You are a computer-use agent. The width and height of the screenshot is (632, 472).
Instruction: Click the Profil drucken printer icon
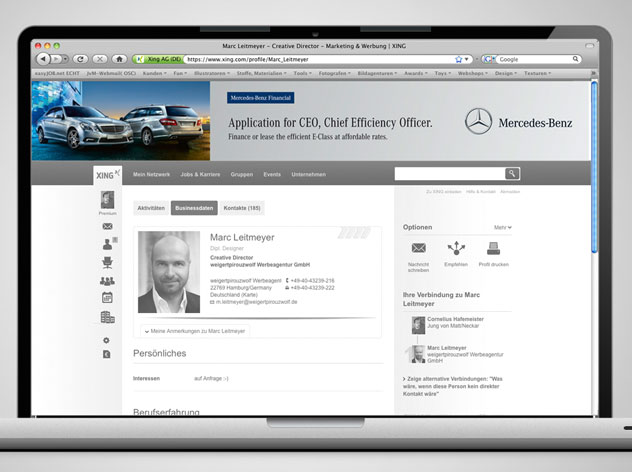(x=493, y=248)
